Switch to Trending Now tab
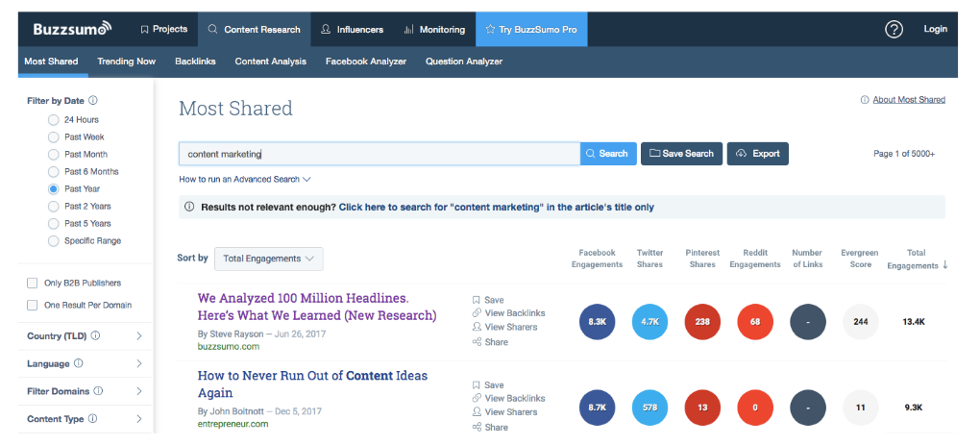980x445 pixels. pos(126,62)
